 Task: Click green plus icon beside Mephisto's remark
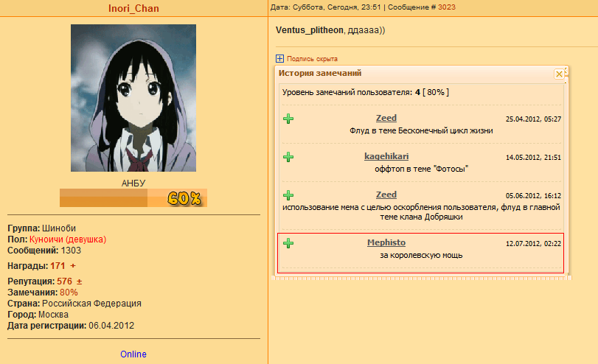coord(288,243)
